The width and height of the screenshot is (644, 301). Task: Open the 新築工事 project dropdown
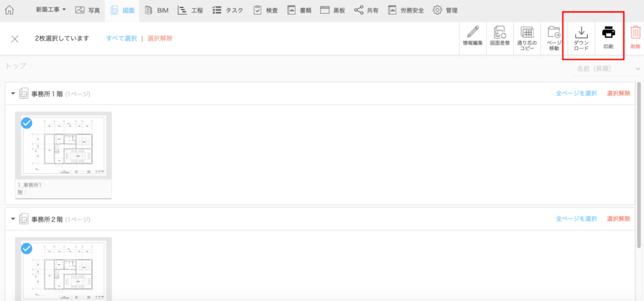click(x=51, y=10)
